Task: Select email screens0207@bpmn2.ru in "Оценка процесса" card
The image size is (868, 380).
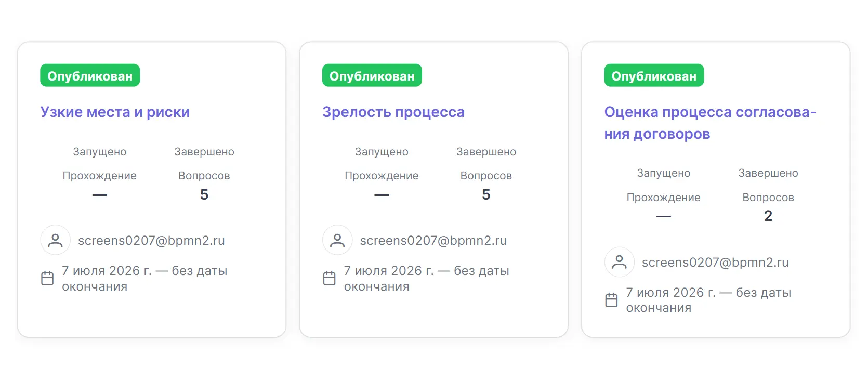Action: [715, 263]
